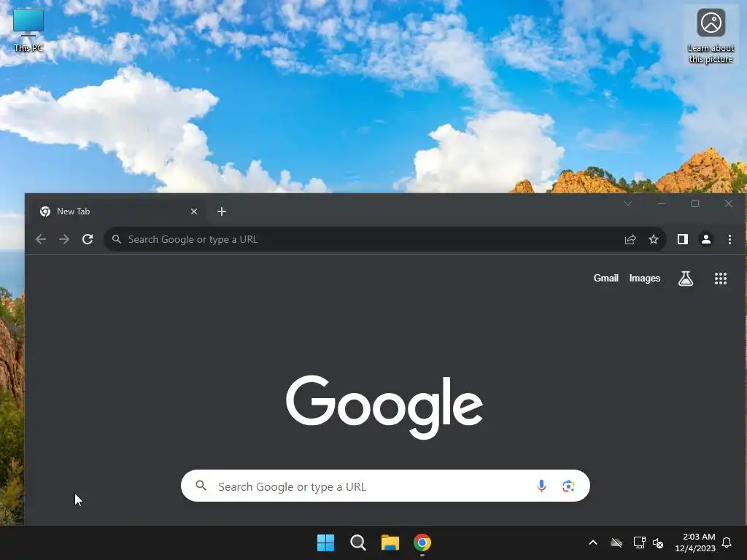Open network status tray icon

tap(639, 542)
